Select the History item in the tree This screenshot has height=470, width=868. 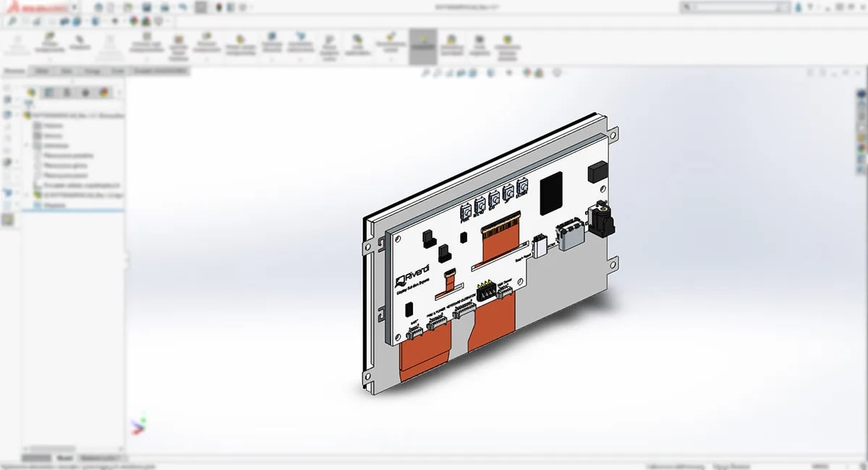pos(49,125)
